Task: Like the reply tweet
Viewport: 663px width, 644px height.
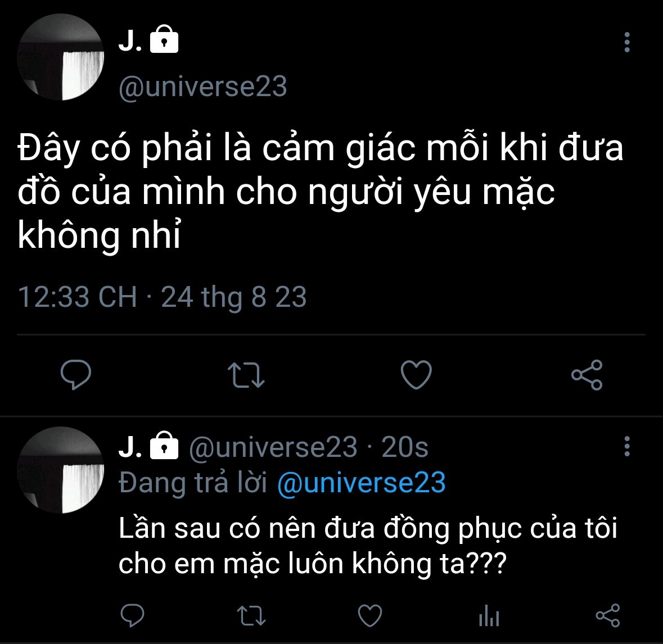Action: [370, 615]
